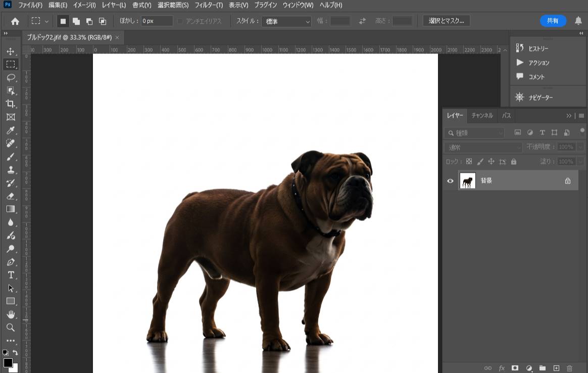Viewport: 588px width, 373px height.
Task: Toggle lock all for the layer
Action: tap(514, 162)
